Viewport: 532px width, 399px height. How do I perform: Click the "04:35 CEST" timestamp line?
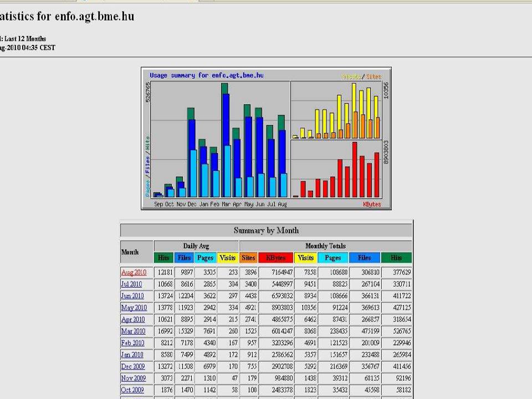[28, 48]
